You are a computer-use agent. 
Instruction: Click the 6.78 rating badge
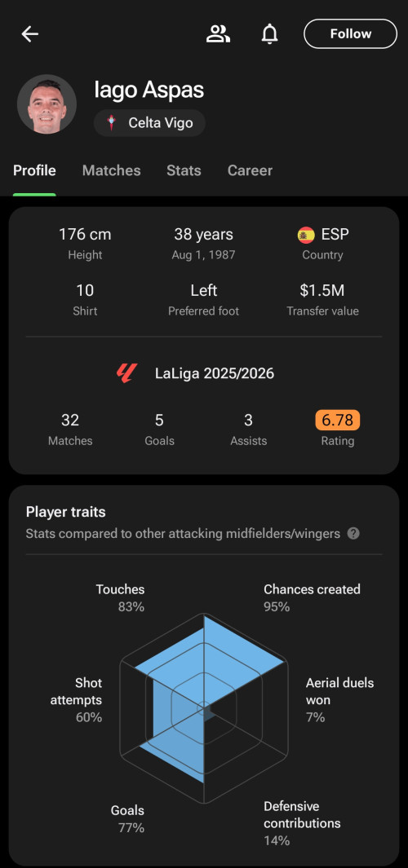point(338,421)
